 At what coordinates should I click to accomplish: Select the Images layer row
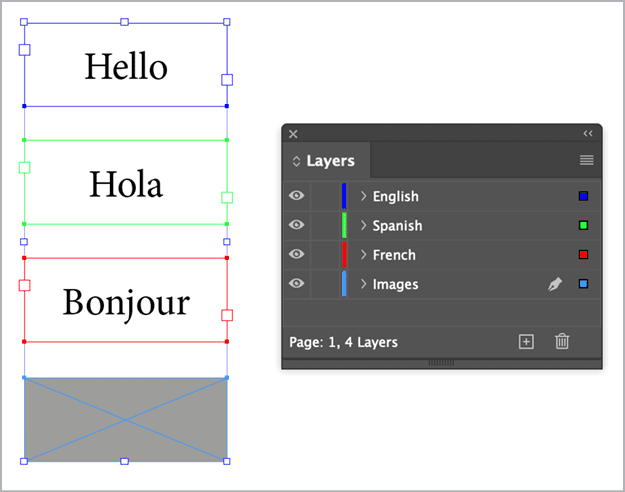(442, 283)
